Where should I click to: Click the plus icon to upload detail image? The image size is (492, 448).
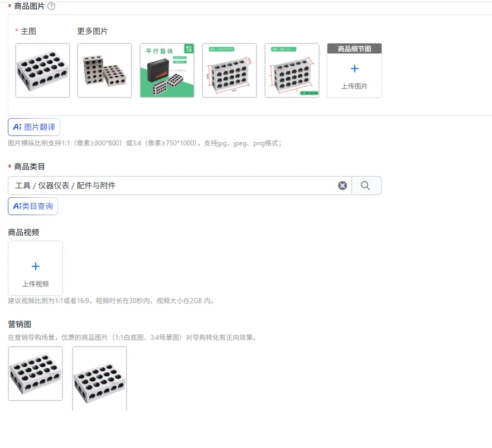355,69
